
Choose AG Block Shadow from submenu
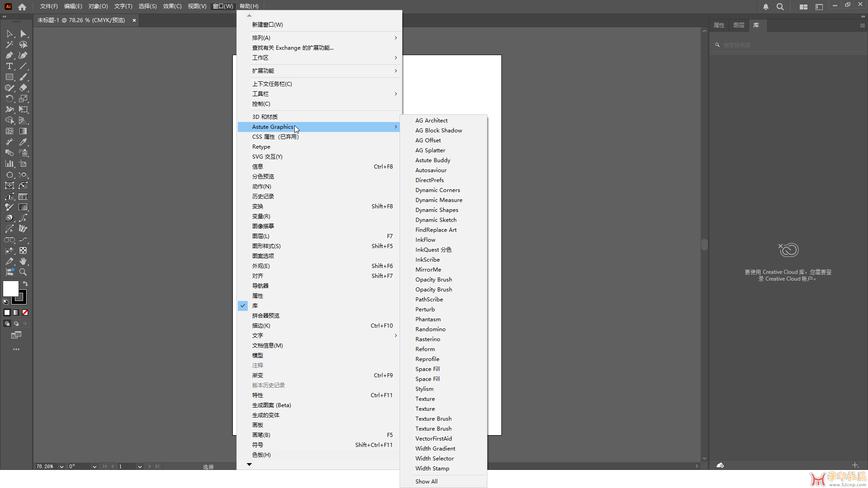click(x=443, y=131)
